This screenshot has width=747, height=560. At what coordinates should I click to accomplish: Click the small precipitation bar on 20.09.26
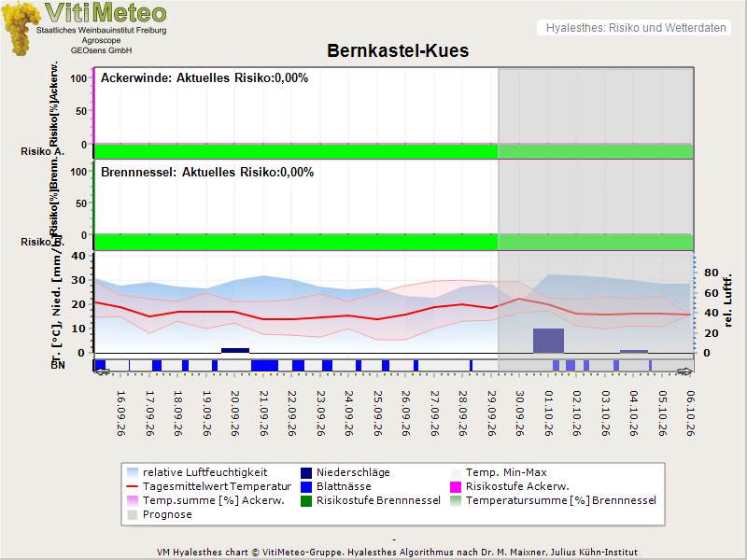(235, 351)
